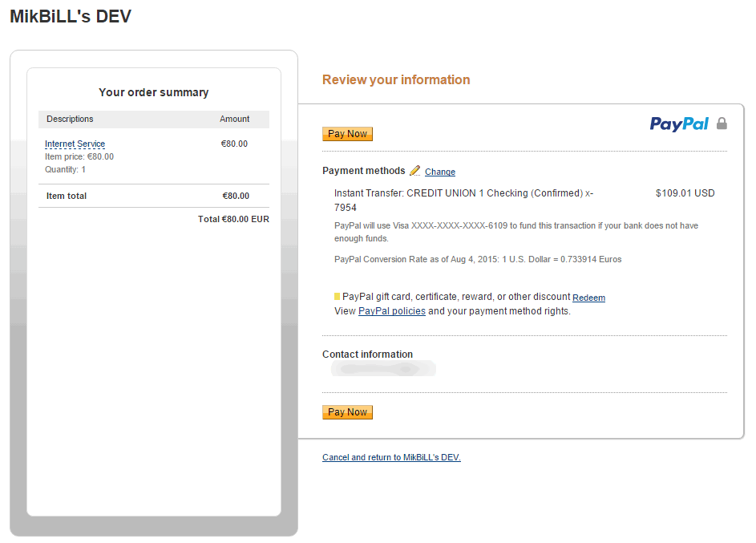756x543 pixels.
Task: Open the Change payment method link
Action: pos(439,172)
